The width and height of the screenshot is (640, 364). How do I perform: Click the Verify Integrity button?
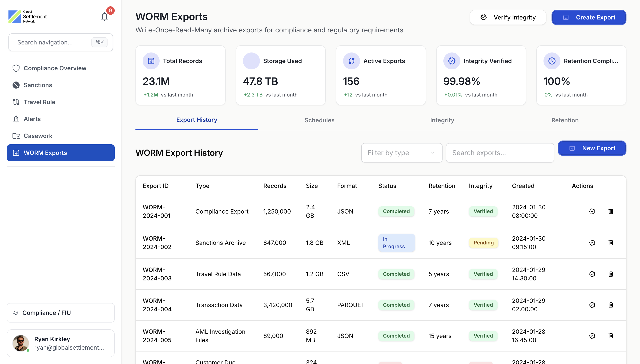coord(508,17)
